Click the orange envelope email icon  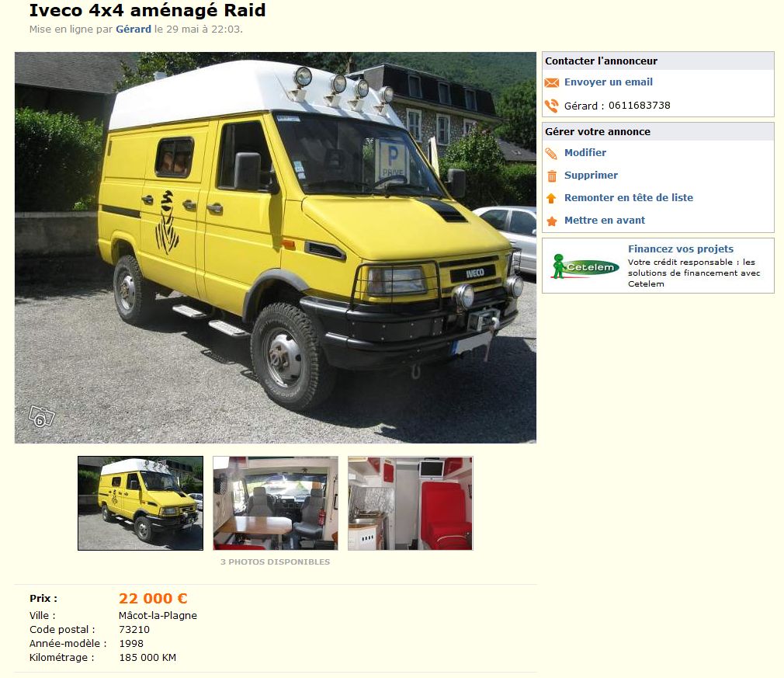tap(551, 82)
